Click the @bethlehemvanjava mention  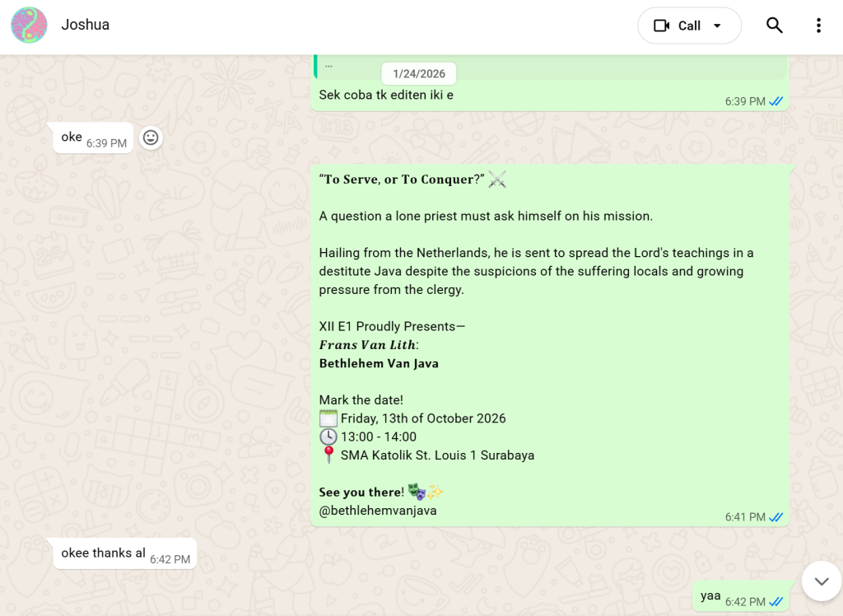(378, 511)
